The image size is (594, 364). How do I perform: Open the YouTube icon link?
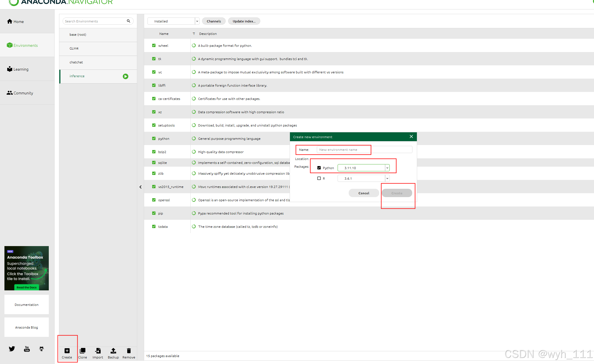(x=27, y=349)
